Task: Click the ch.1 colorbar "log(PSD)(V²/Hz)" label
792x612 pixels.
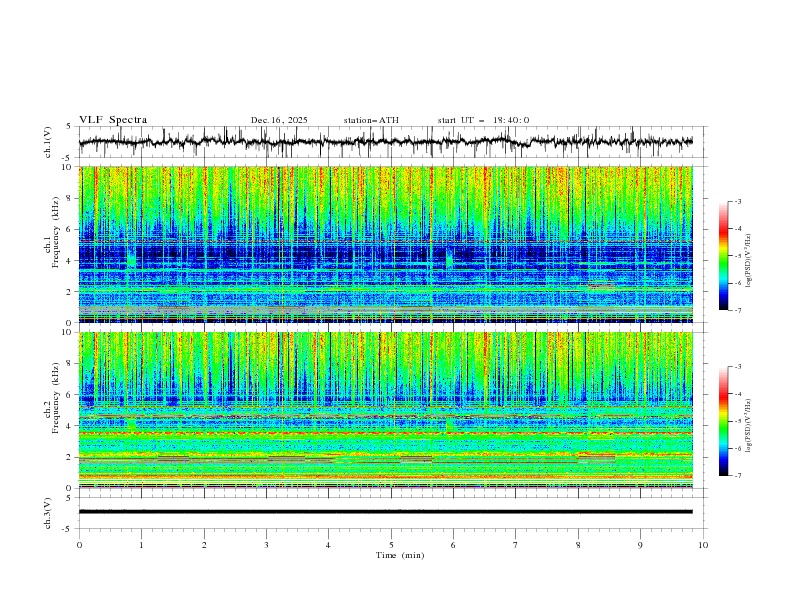Action: point(749,261)
